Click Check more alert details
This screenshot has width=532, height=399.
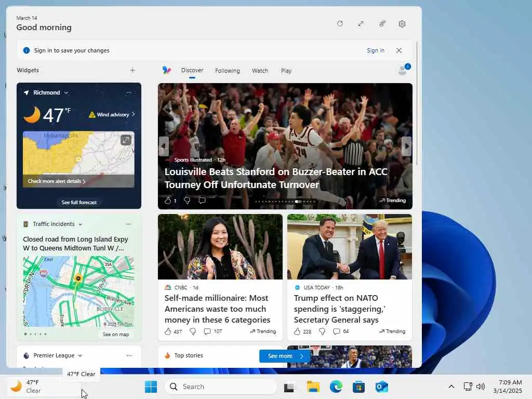tap(57, 181)
